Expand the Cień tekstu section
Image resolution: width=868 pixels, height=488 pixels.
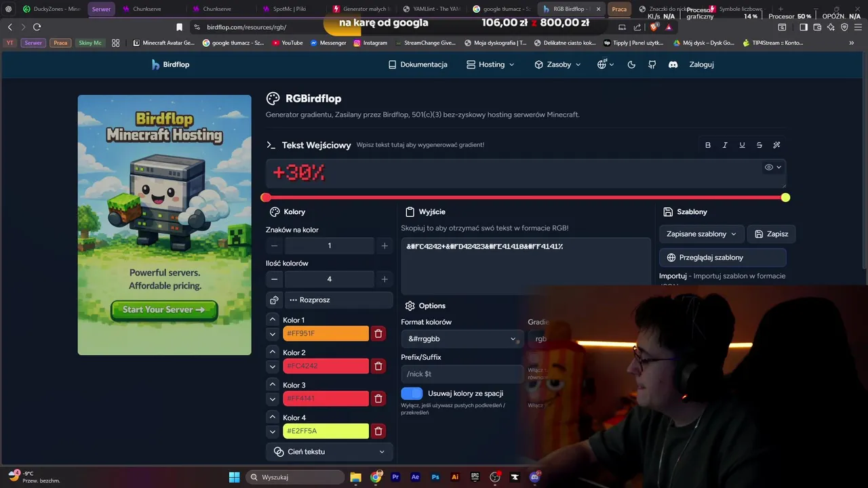tap(330, 451)
